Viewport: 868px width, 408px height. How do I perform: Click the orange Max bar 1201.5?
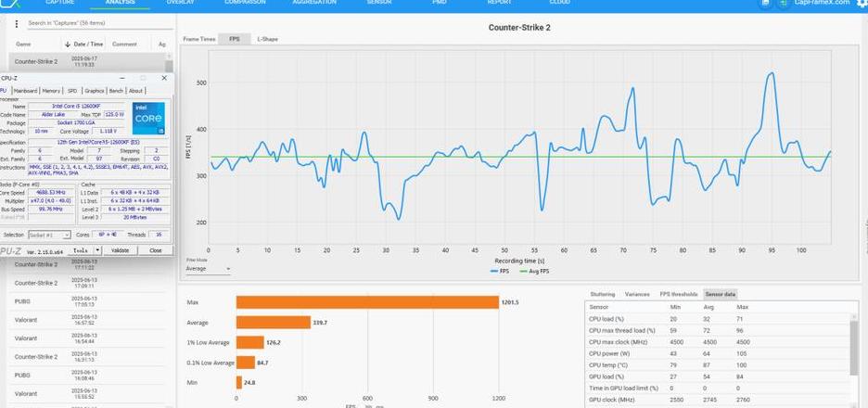point(367,302)
